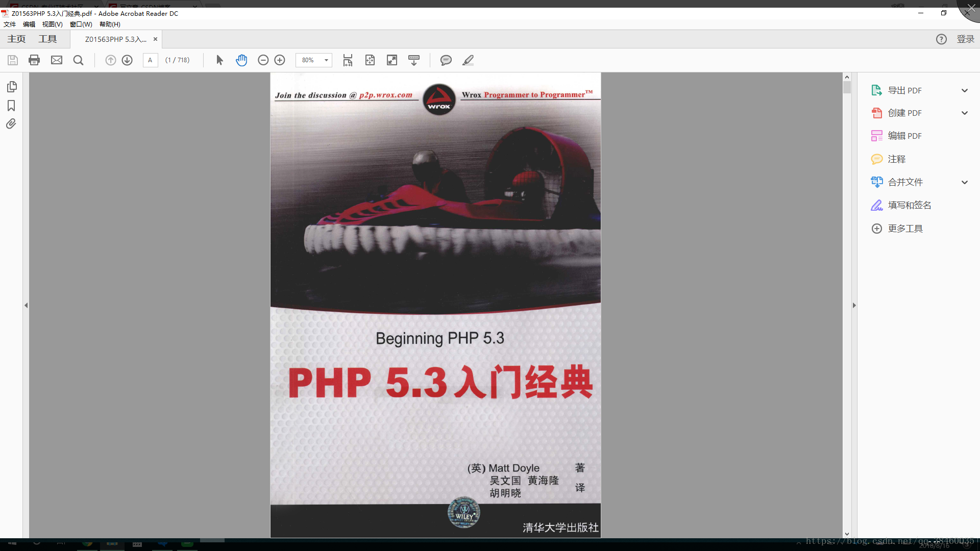
Task: Switch to the 工具 tab
Action: (47, 39)
